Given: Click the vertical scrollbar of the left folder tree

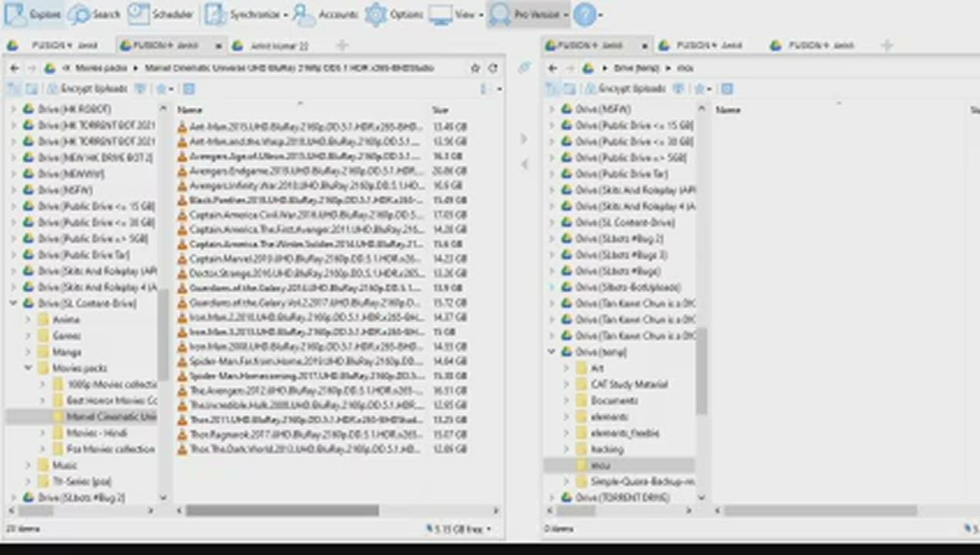Looking at the screenshot, I should click(163, 335).
